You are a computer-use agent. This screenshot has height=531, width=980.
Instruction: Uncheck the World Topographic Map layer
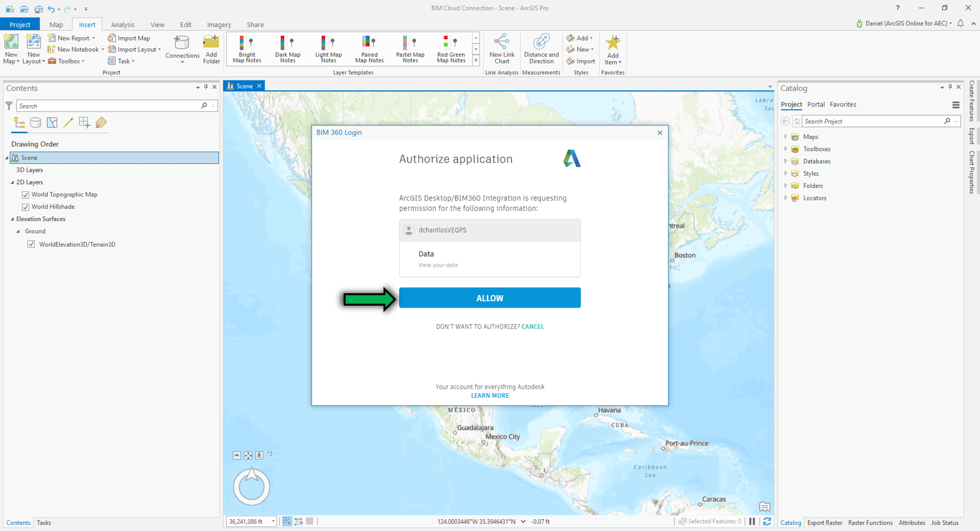pos(25,195)
